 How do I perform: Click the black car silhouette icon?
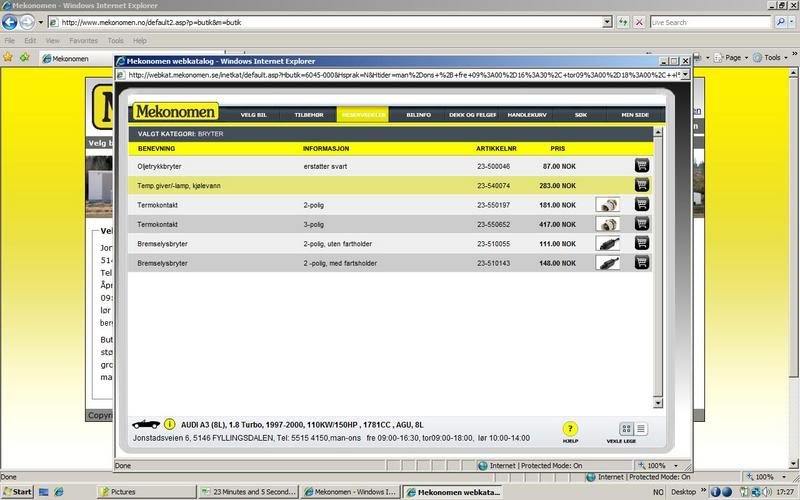148,423
